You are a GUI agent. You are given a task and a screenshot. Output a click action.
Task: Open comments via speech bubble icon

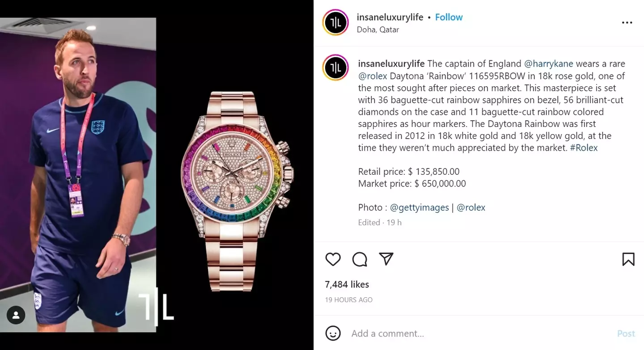[360, 259]
